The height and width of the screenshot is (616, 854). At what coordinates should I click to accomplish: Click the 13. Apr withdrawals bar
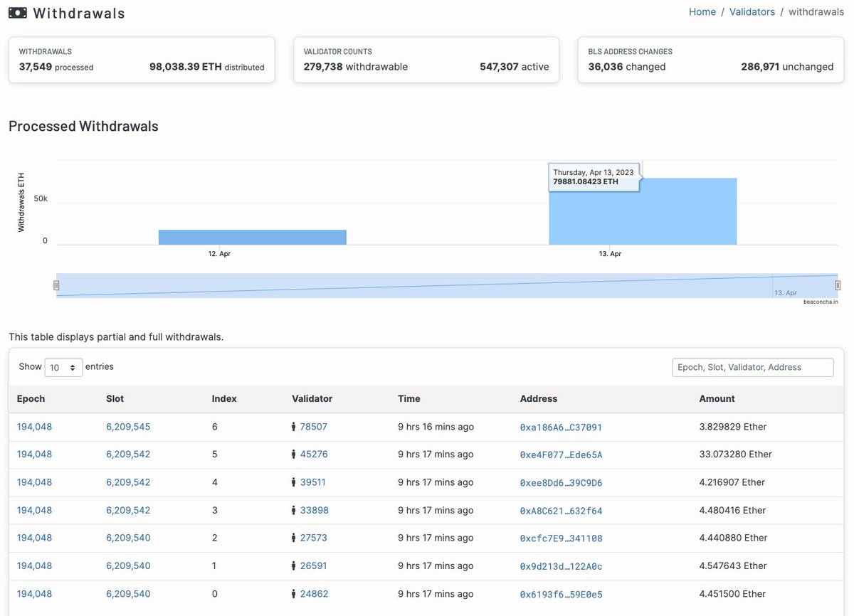point(643,211)
